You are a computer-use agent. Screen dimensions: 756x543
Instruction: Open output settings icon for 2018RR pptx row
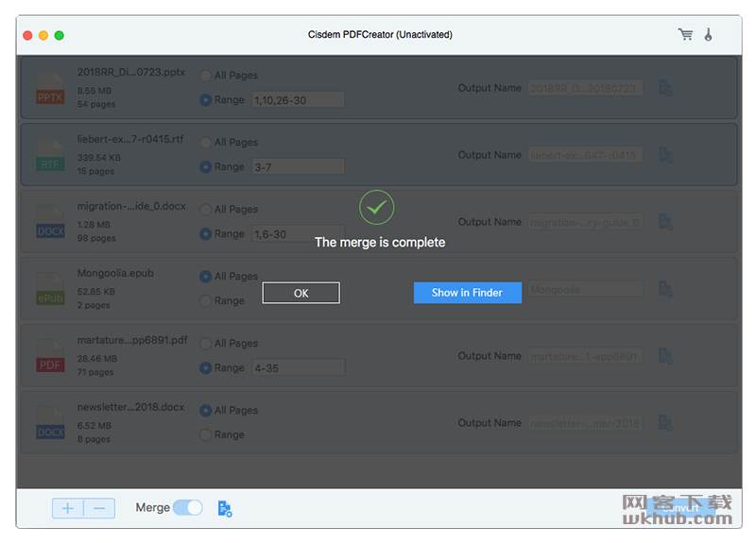tap(665, 88)
